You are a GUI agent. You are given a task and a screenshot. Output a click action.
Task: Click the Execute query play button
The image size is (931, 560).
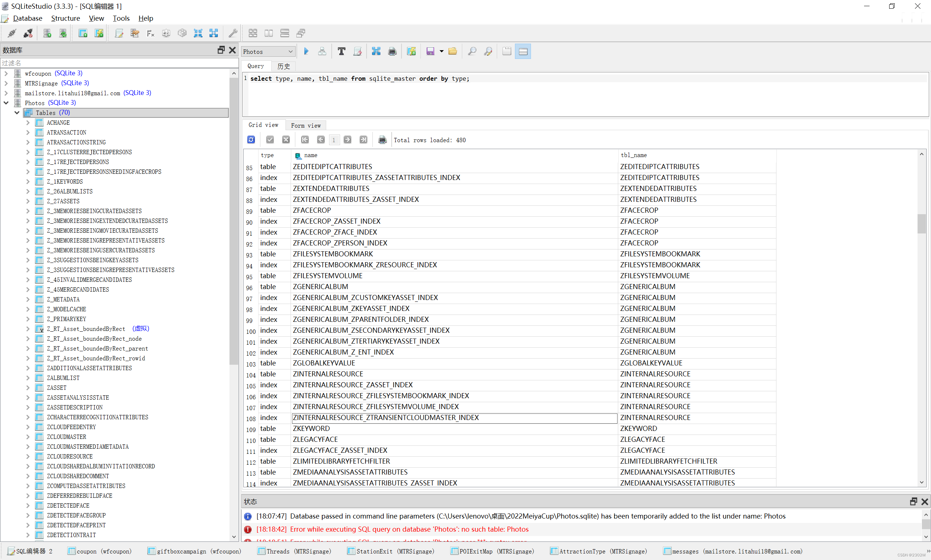click(306, 51)
